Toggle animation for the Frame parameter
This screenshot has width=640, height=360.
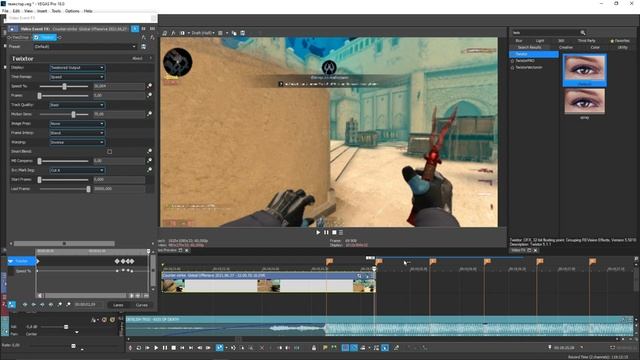[150, 95]
